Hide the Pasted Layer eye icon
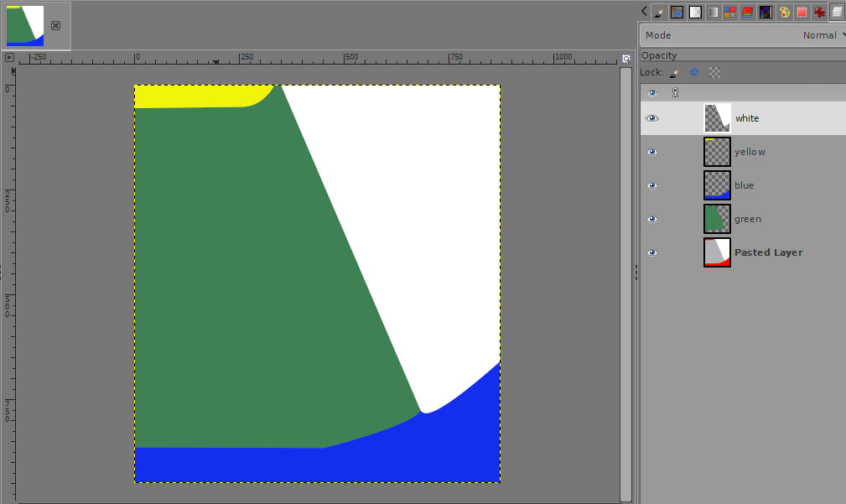846x504 pixels. (651, 252)
